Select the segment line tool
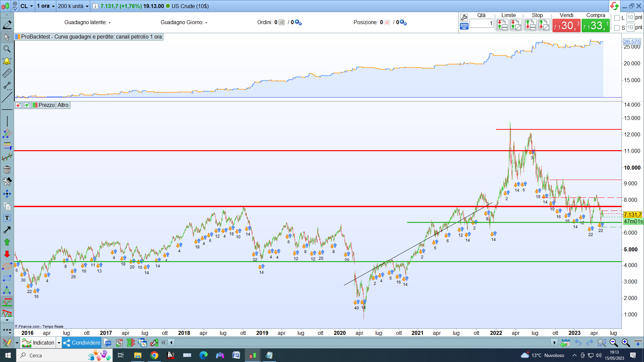The image size is (644, 362). click(x=7, y=85)
